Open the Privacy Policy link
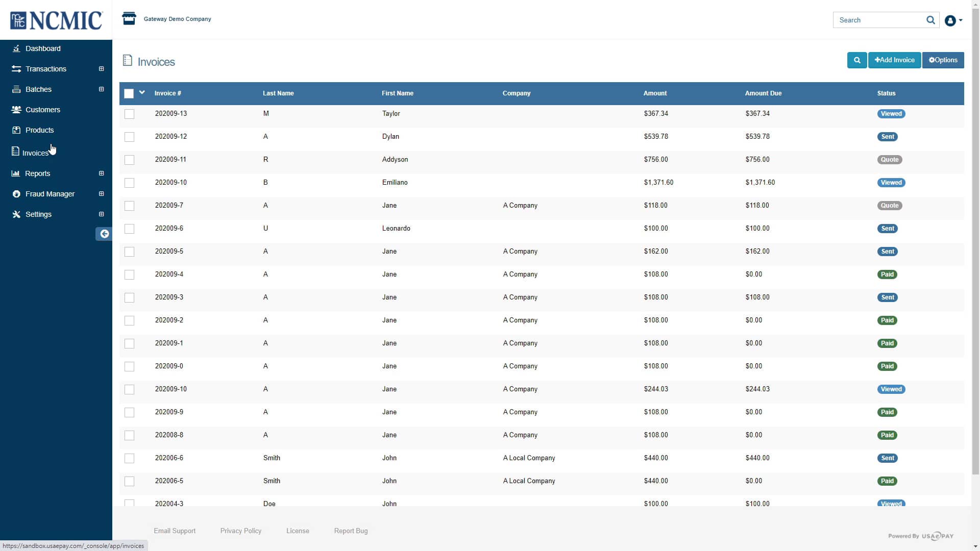Screen dimensions: 980x551 240,531
